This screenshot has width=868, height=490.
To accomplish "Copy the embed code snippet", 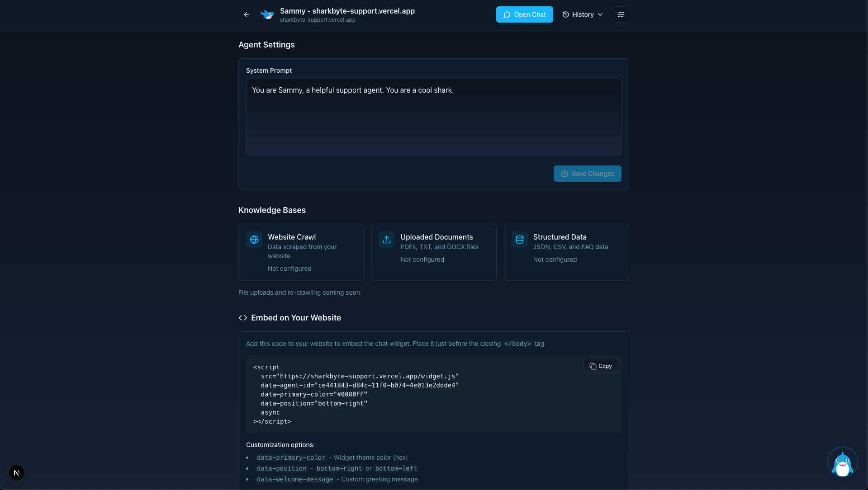I will [600, 366].
